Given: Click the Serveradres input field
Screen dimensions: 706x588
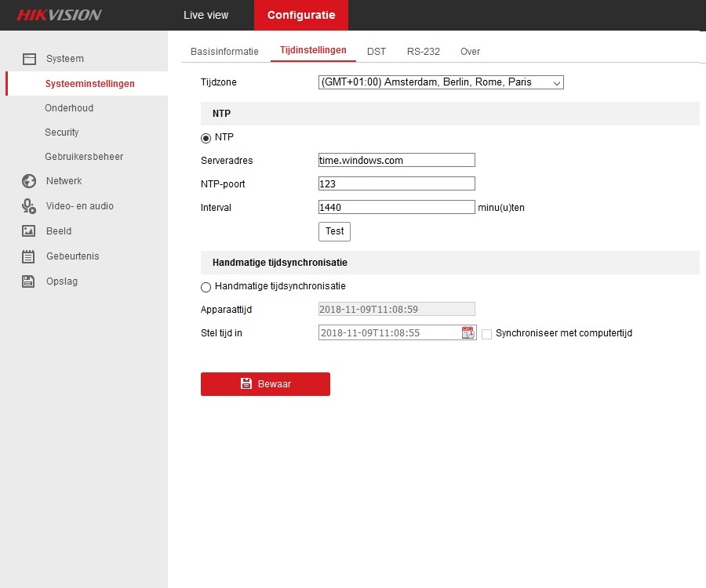Looking at the screenshot, I should point(397,160).
